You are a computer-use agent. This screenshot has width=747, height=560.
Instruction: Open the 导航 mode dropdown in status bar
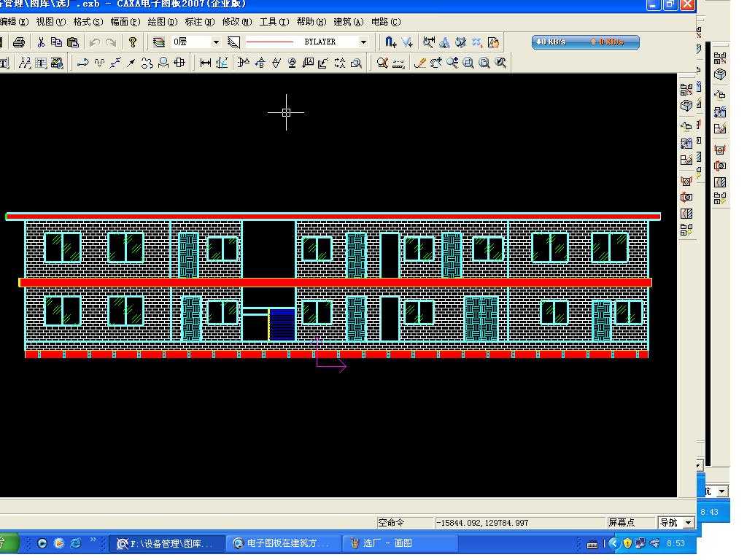(x=688, y=523)
